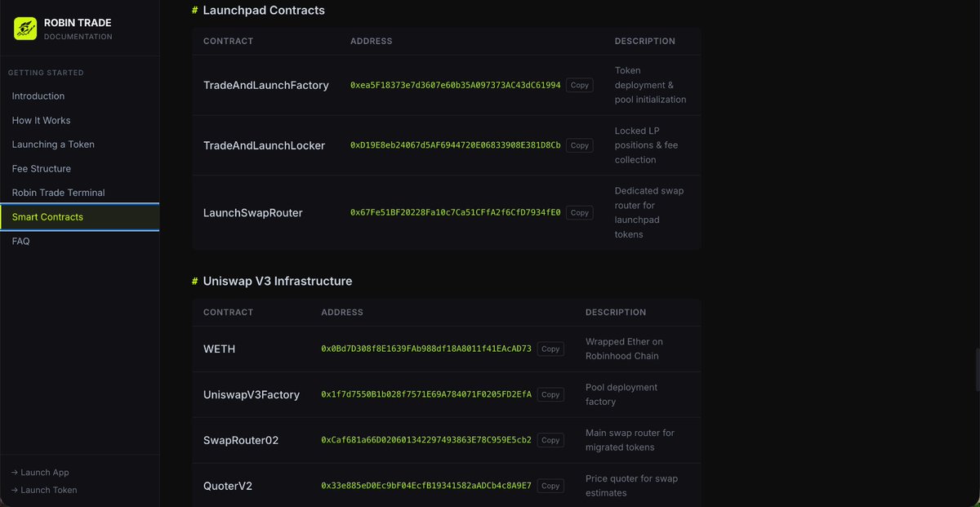Click the GETTING STARTED sidebar section label
Image resolution: width=980 pixels, height=507 pixels.
pos(46,73)
